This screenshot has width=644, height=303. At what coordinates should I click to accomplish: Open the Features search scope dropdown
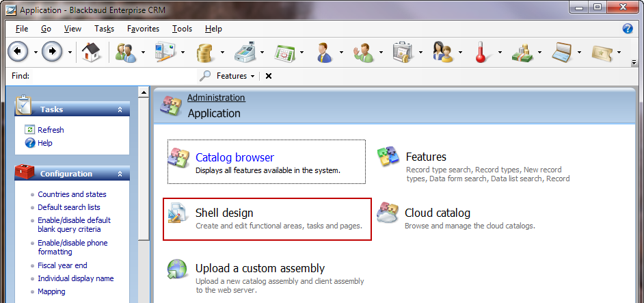[x=235, y=76]
